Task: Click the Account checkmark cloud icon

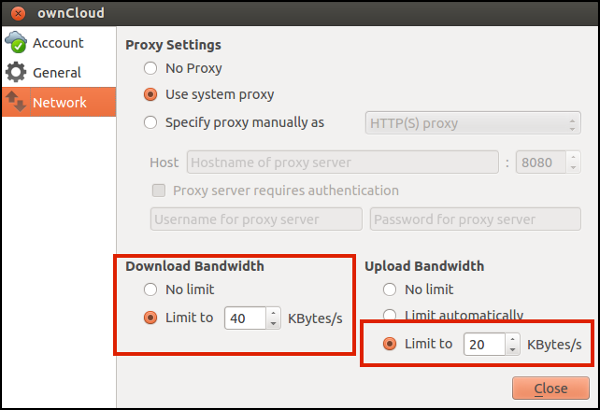Action: 16,43
